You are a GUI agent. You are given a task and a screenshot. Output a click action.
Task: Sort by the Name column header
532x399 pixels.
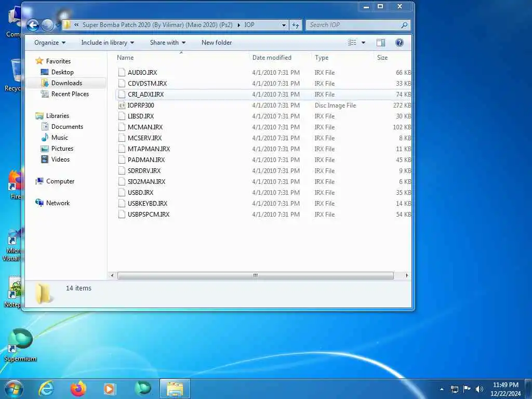click(x=125, y=58)
